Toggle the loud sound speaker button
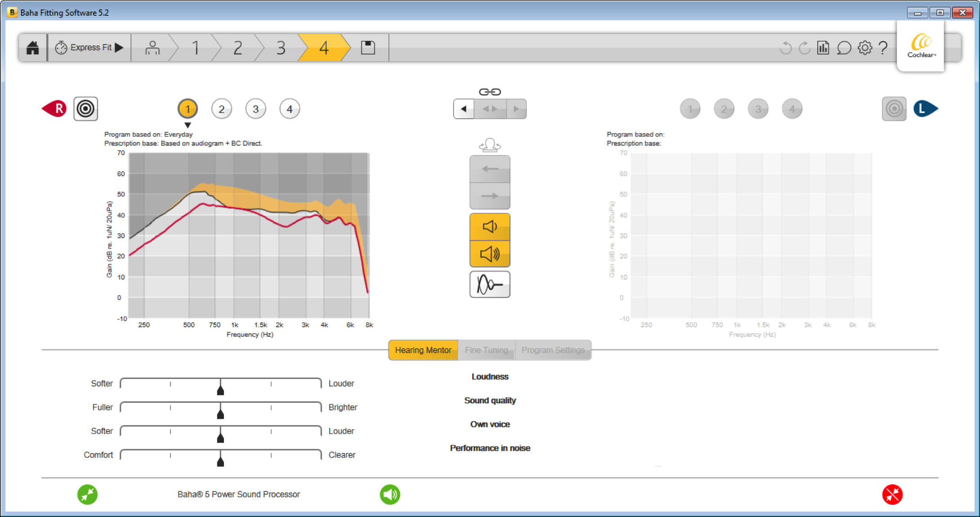Viewport: 980px width, 517px height. [x=490, y=254]
